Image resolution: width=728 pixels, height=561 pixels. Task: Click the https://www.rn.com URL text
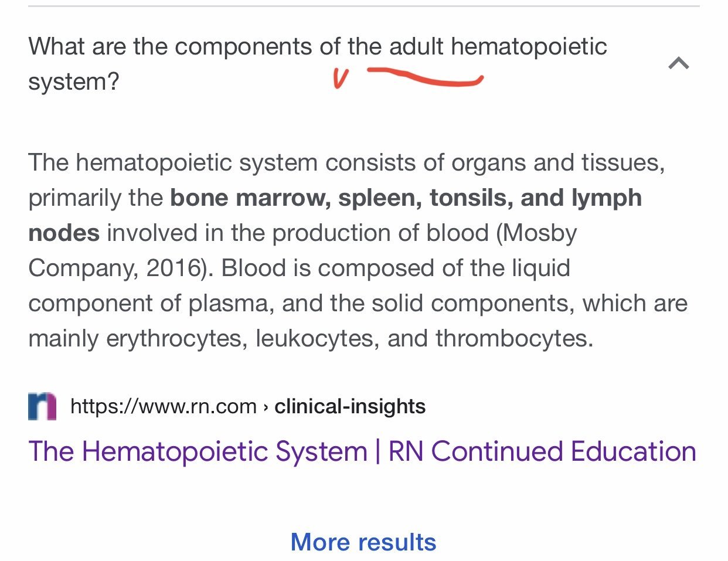pos(163,406)
